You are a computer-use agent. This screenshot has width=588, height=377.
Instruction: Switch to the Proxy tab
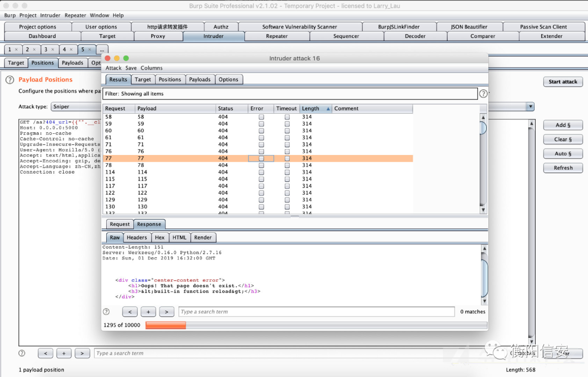(158, 36)
